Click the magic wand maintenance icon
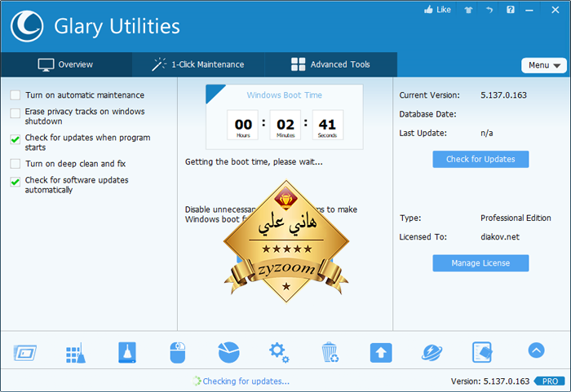This screenshot has height=392, width=571. coord(159,64)
